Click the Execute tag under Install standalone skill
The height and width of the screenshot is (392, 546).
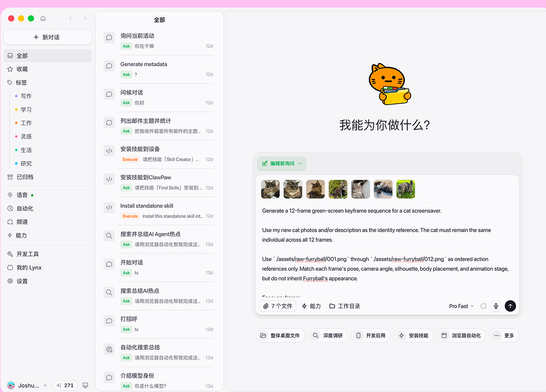(130, 216)
